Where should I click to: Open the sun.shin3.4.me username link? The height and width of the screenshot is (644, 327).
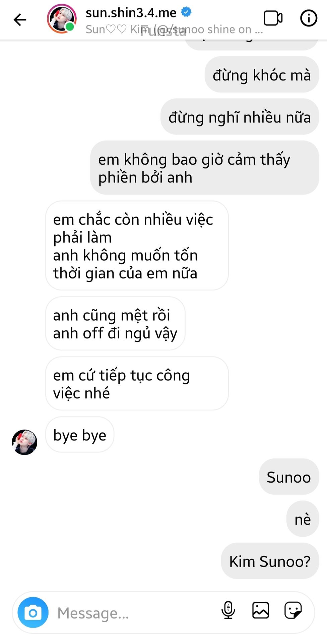(131, 13)
